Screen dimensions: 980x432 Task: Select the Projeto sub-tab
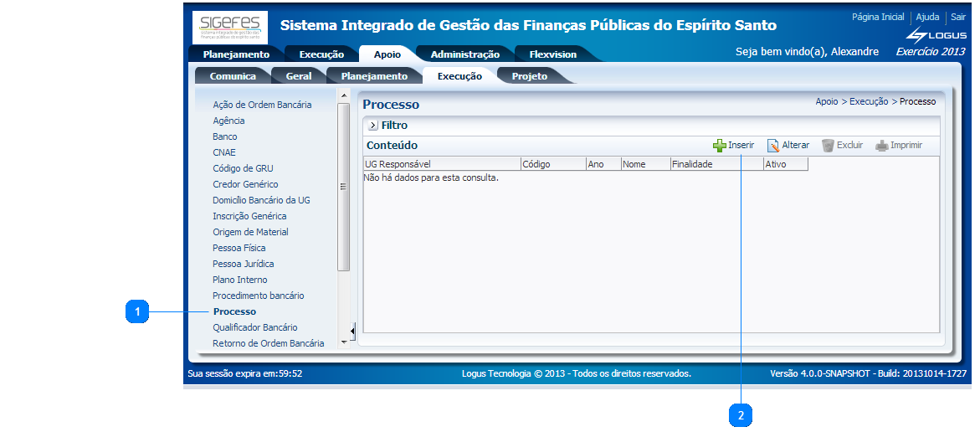529,76
